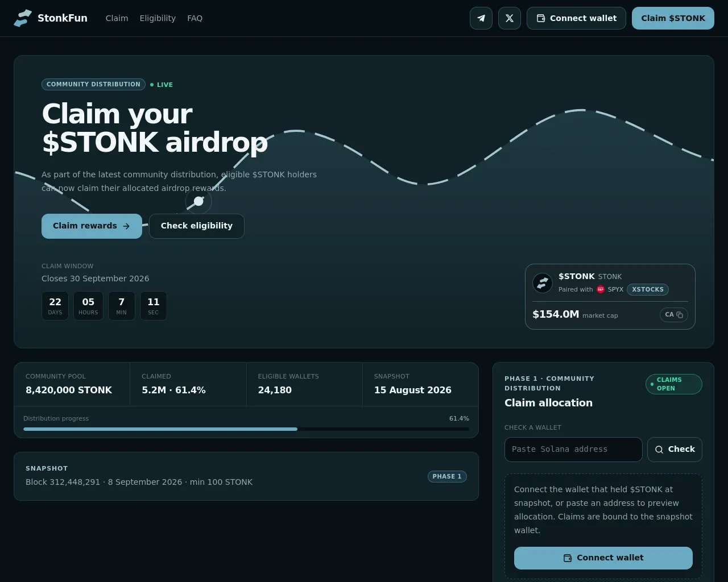Click the 05 HOURS countdown box
The image size is (728, 582).
88,306
